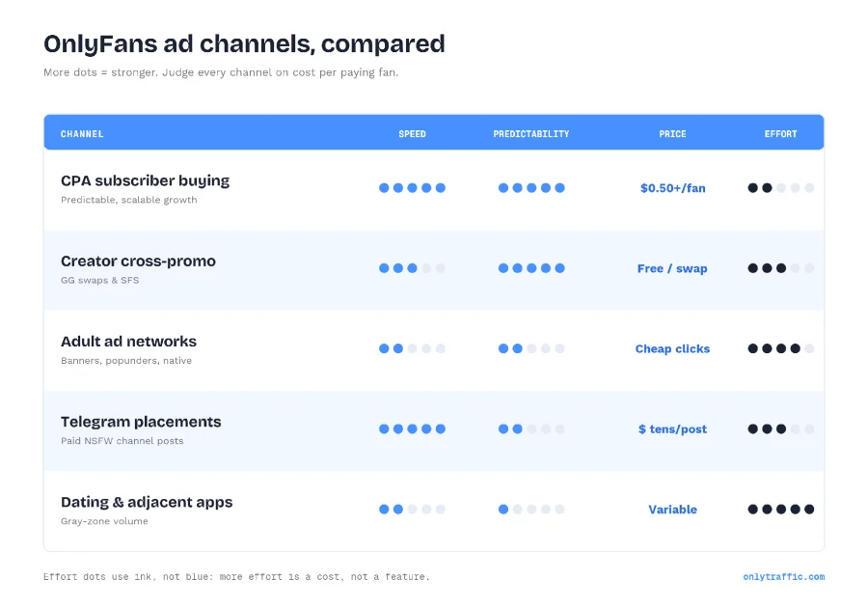Click the predictability dots for Telegram placements

point(531,428)
